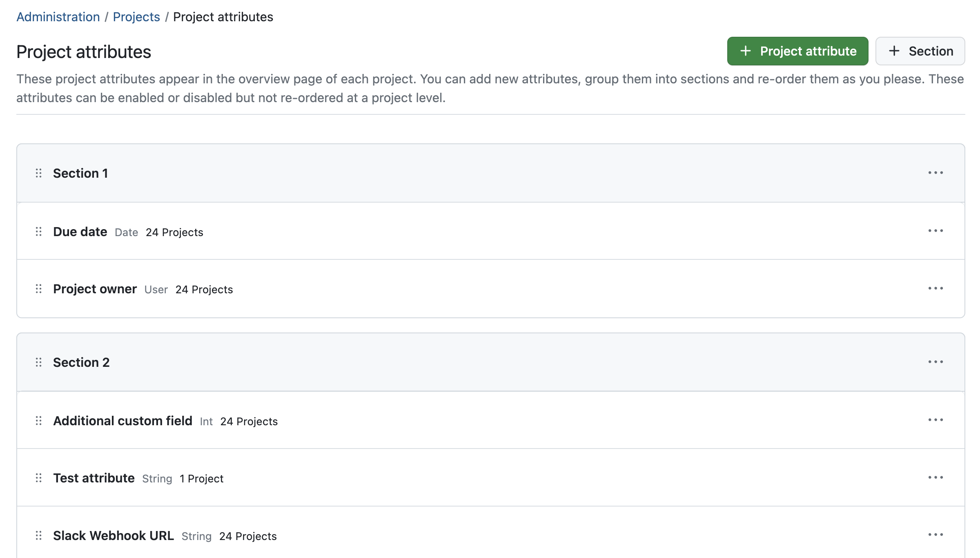Click the drag handle icon for Test attribute

tap(38, 478)
